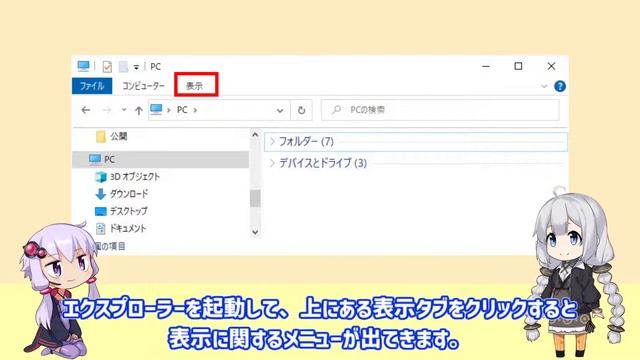Click the New Folder quick access icon
The image size is (640, 360).
pyautogui.click(x=123, y=66)
